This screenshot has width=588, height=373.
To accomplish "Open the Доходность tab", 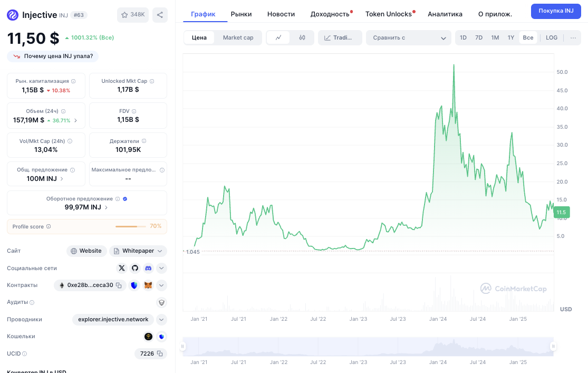I will click(330, 14).
